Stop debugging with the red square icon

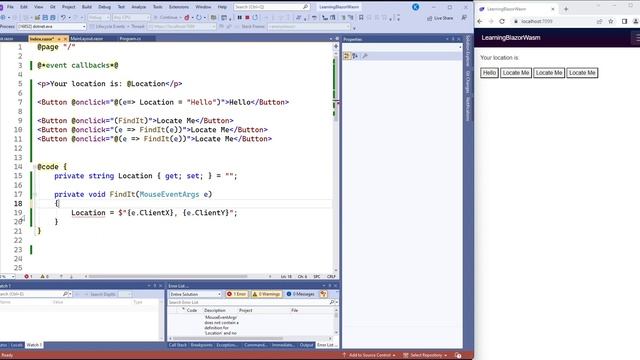click(x=247, y=18)
